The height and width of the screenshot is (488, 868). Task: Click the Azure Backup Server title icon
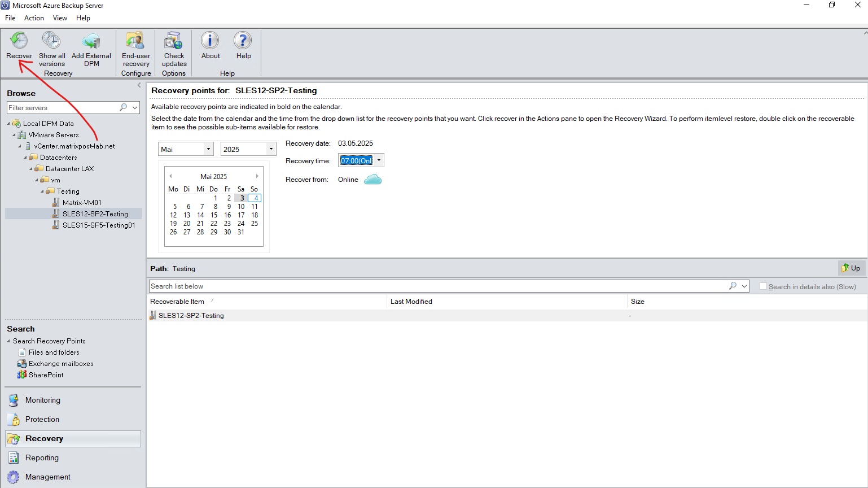click(5, 5)
